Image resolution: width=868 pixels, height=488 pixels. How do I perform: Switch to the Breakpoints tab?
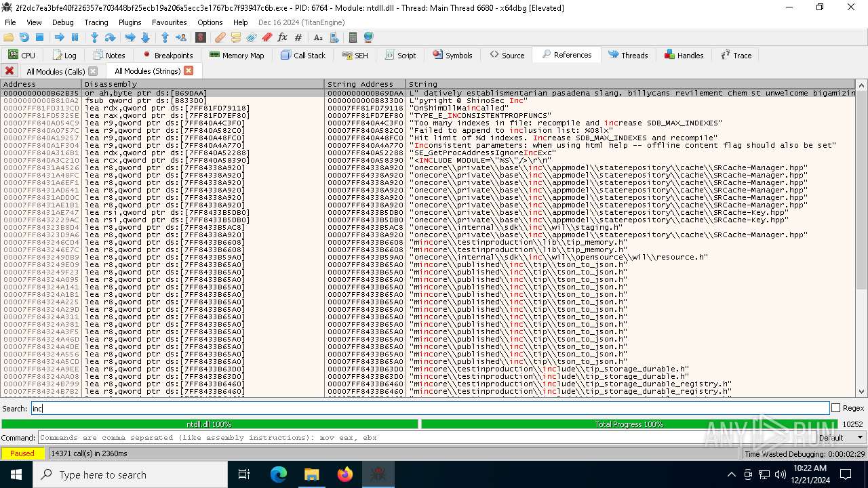tap(168, 55)
